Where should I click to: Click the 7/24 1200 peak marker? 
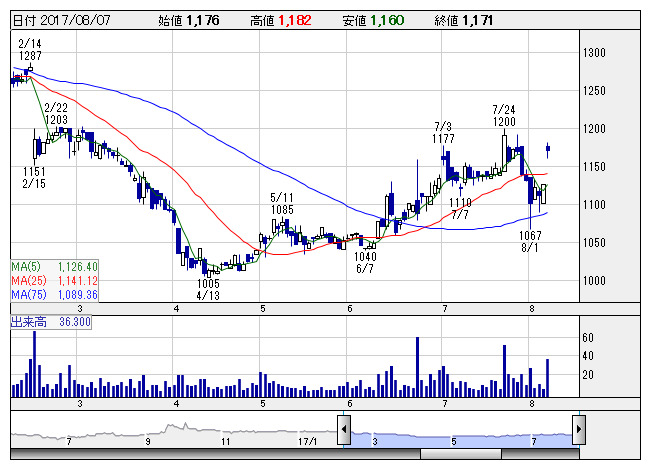(x=504, y=115)
